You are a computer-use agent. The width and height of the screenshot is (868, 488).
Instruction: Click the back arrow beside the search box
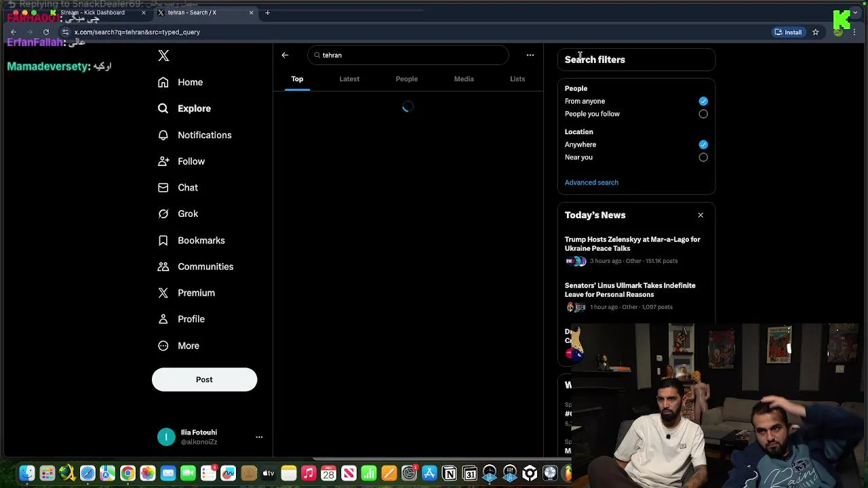285,55
